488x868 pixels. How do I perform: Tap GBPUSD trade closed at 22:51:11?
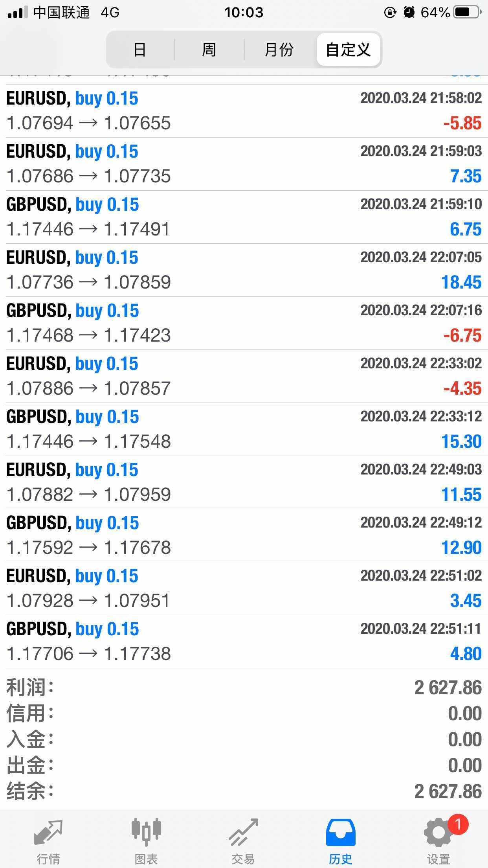pyautogui.click(x=244, y=642)
